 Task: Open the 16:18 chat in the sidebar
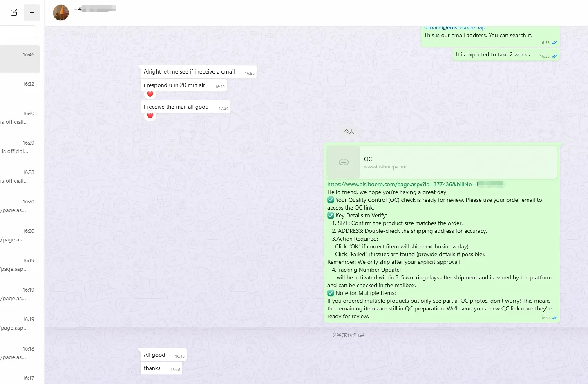[x=20, y=353]
